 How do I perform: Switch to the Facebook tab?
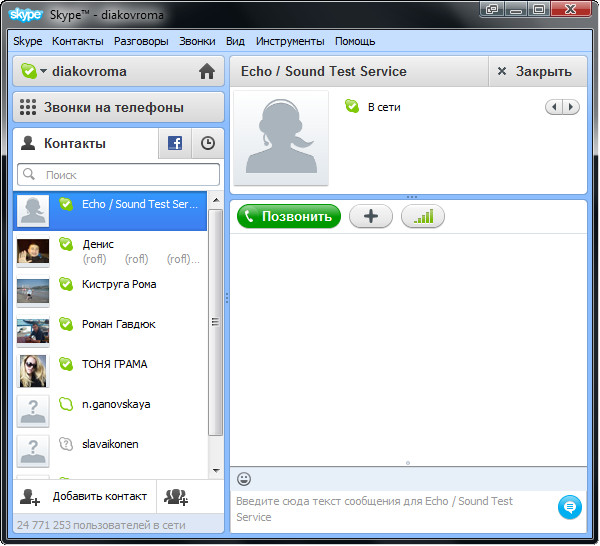175,143
